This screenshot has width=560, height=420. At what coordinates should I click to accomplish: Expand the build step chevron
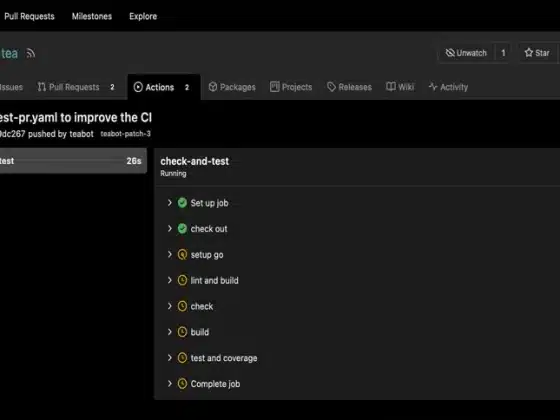pos(170,332)
